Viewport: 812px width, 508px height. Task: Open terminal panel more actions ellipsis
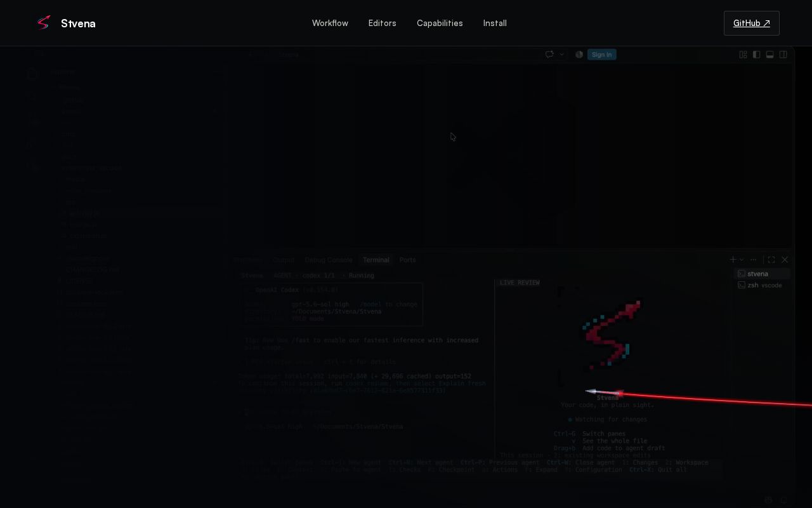click(753, 260)
